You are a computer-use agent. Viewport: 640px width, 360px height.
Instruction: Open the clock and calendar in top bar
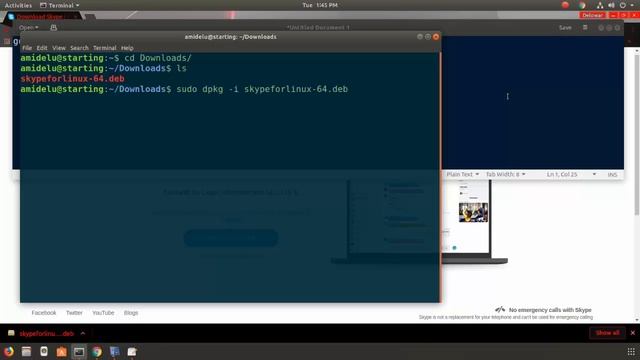click(320, 5)
